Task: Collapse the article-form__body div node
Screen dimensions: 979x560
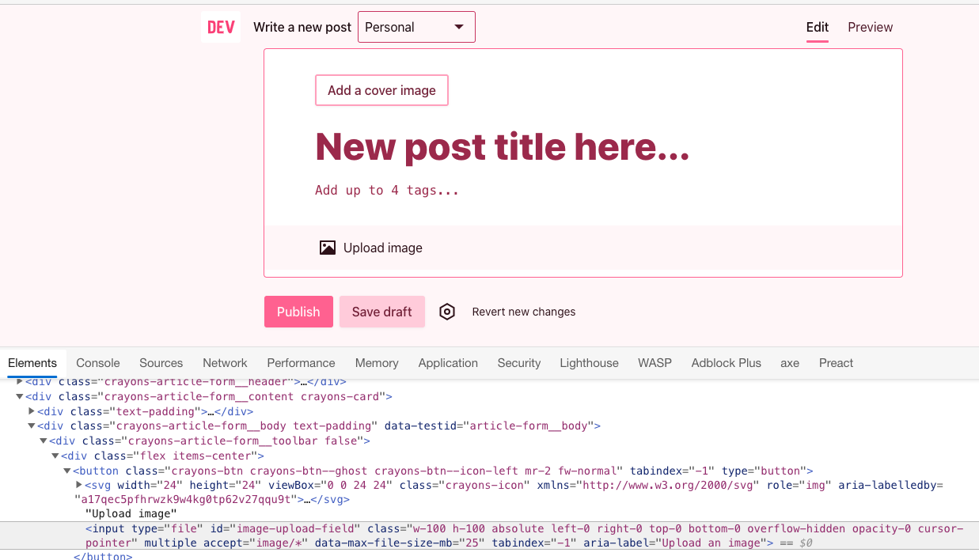Action: click(x=30, y=426)
